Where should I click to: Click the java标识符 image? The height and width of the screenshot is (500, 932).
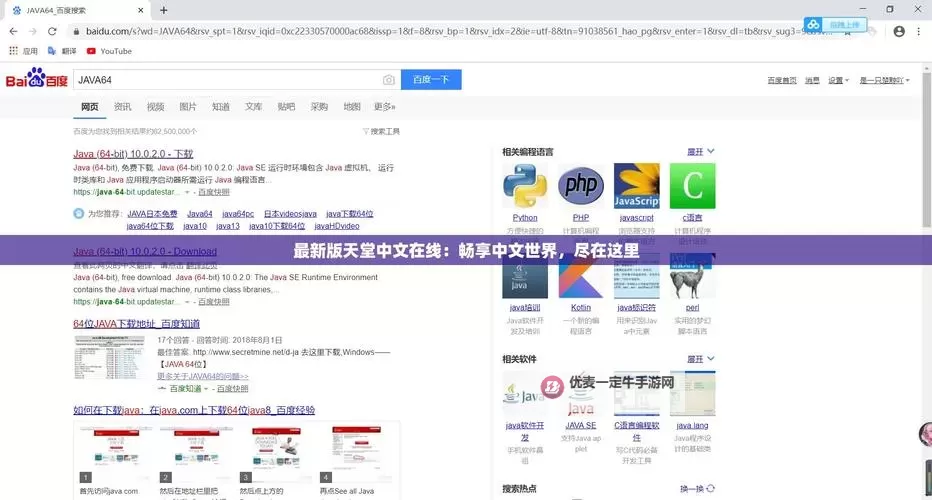point(637,276)
